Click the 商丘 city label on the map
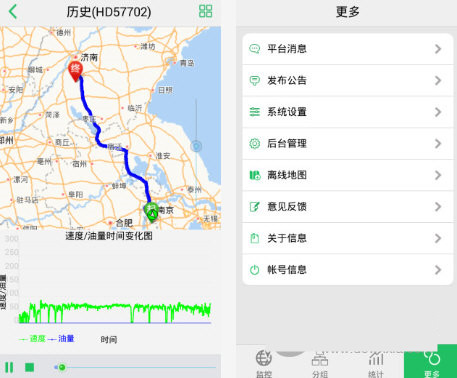This screenshot has height=378, width=457. pyautogui.click(x=62, y=142)
